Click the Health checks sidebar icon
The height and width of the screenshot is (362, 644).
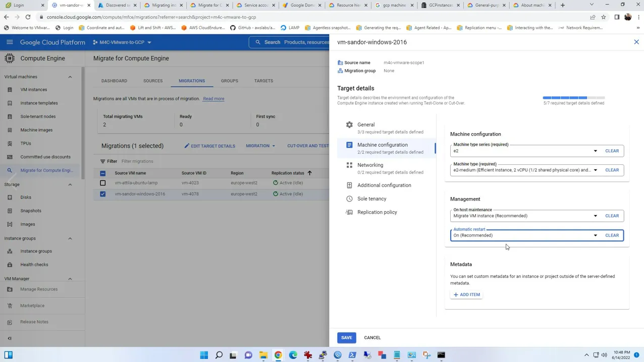pos(10,265)
